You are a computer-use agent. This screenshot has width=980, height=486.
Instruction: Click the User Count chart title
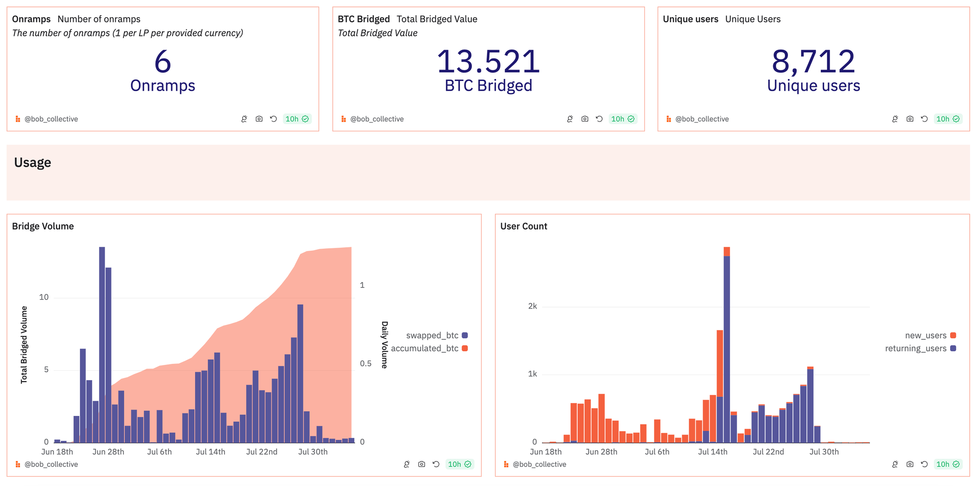(x=523, y=226)
